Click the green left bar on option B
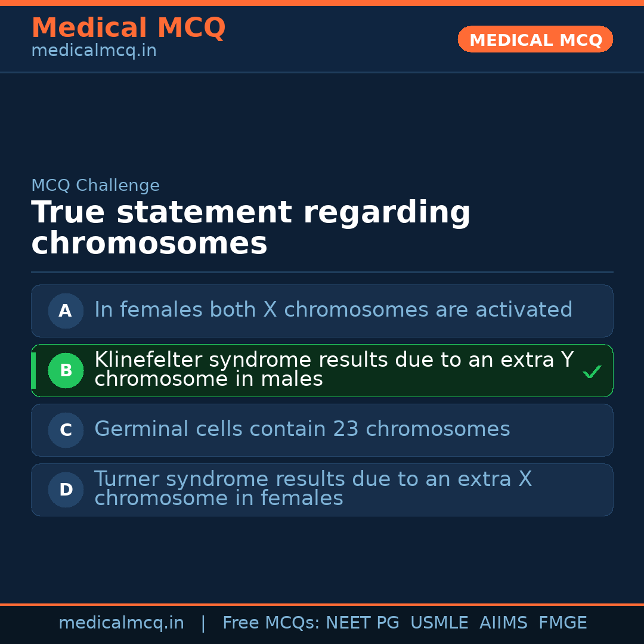 (33, 370)
